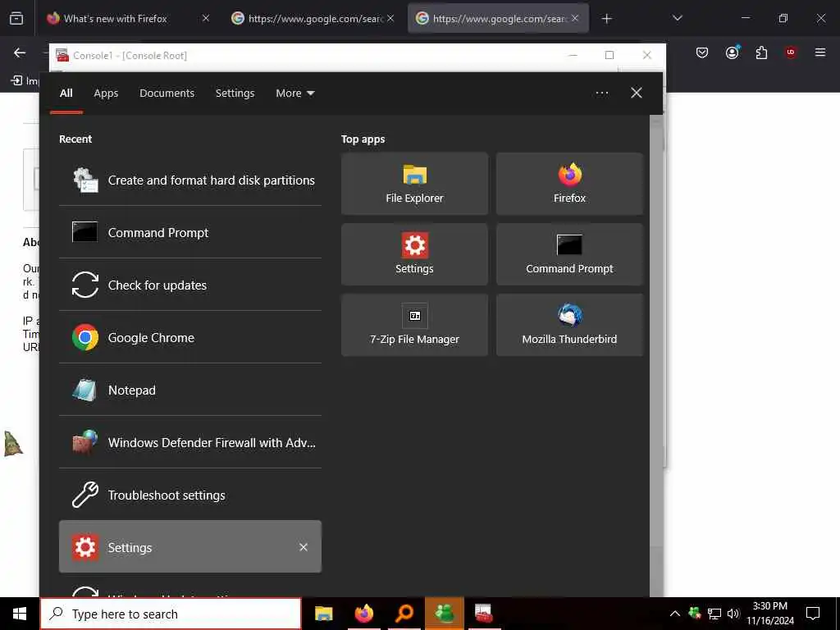Expand the More filter dropdown
840x630 pixels.
pyautogui.click(x=295, y=94)
